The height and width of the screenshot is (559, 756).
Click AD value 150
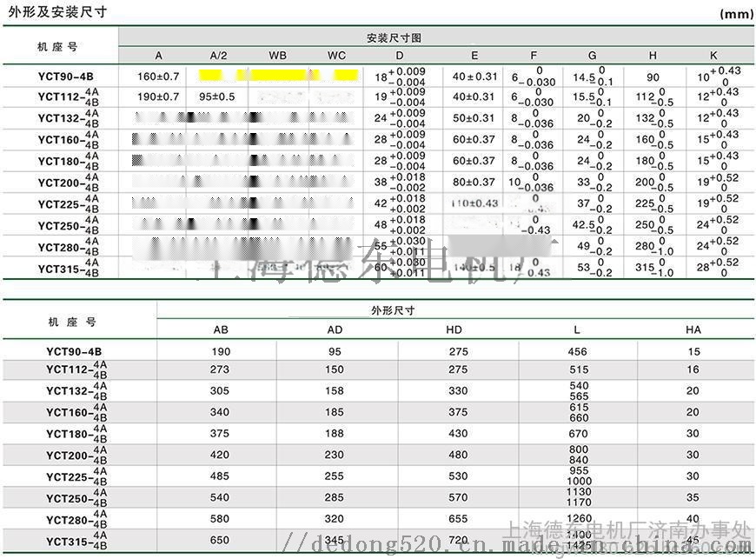(335, 369)
